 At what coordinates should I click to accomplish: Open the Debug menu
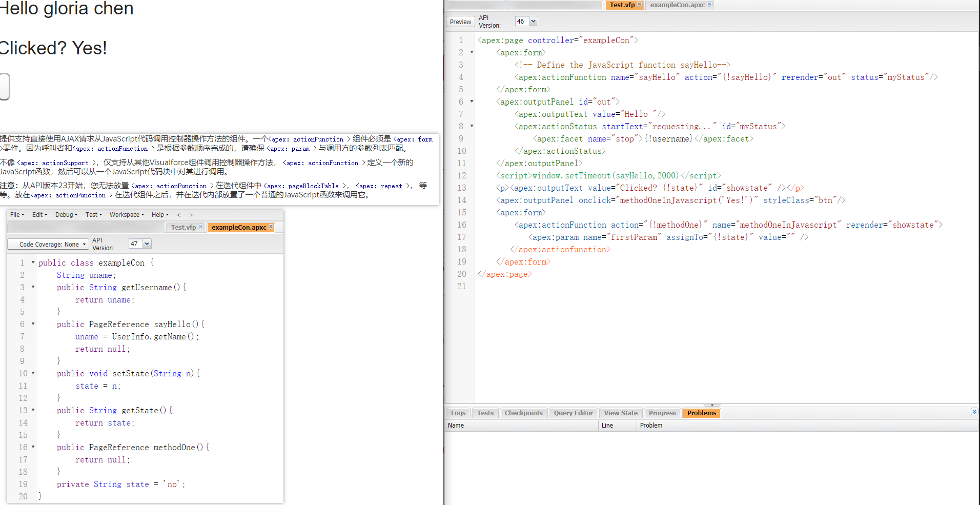pyautogui.click(x=66, y=215)
